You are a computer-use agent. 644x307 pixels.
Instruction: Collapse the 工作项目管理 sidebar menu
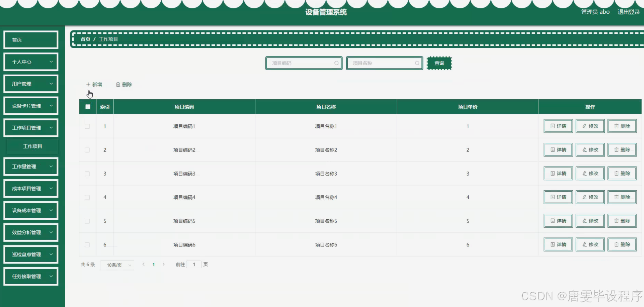pos(31,128)
